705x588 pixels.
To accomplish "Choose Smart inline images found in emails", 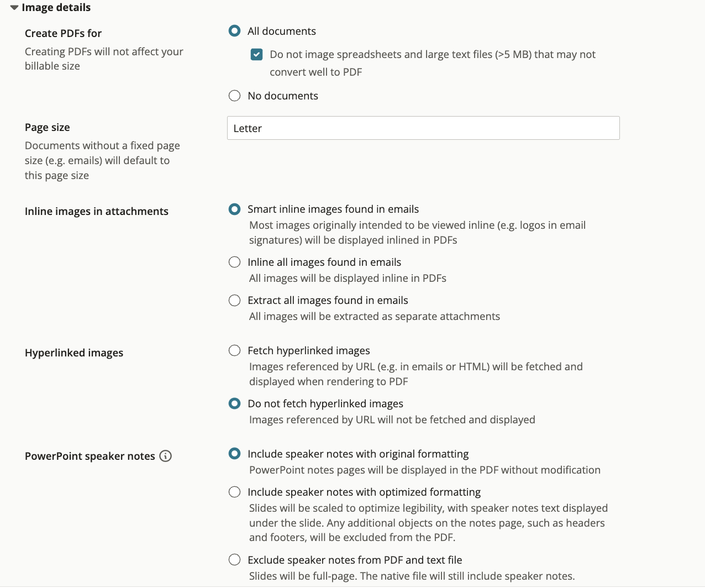I will [x=234, y=209].
